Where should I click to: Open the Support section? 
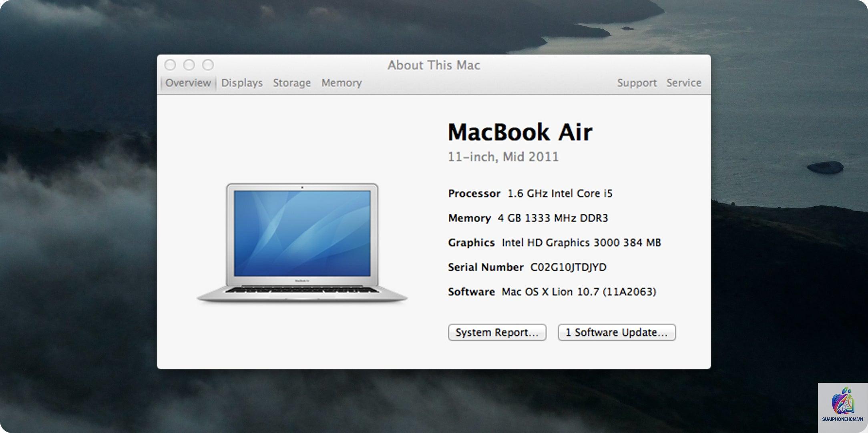tap(637, 83)
